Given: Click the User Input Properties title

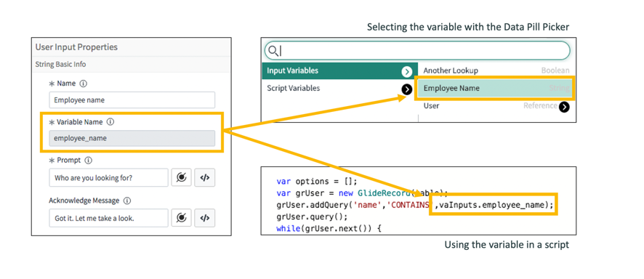Looking at the screenshot, I should tap(76, 47).
